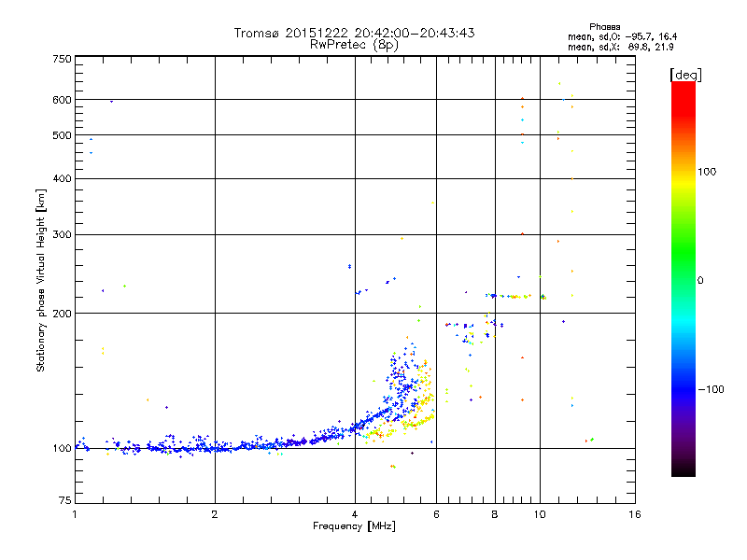Pick the cyan band on the phase colorbar

pyautogui.click(x=684, y=323)
